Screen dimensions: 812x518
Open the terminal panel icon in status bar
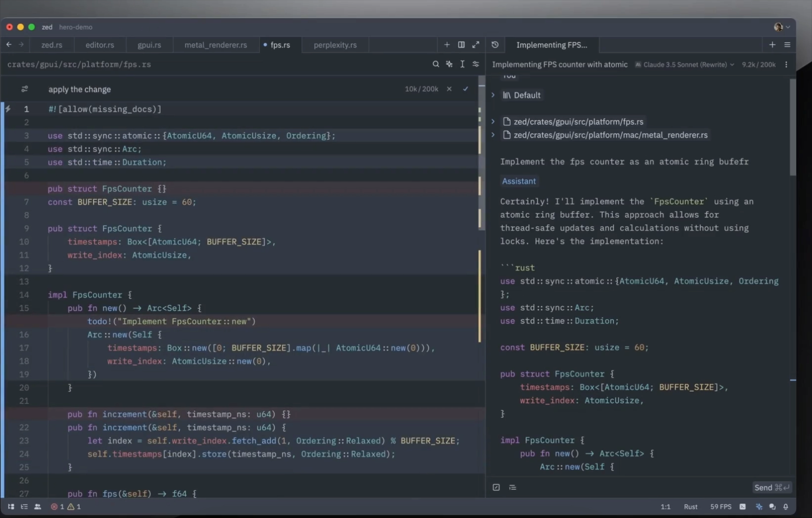(x=743, y=507)
